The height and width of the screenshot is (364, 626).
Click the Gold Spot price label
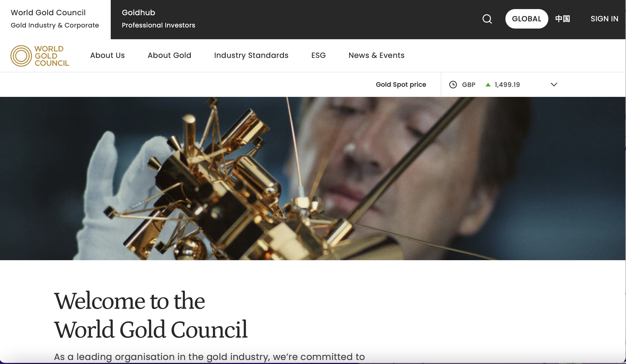pos(401,85)
